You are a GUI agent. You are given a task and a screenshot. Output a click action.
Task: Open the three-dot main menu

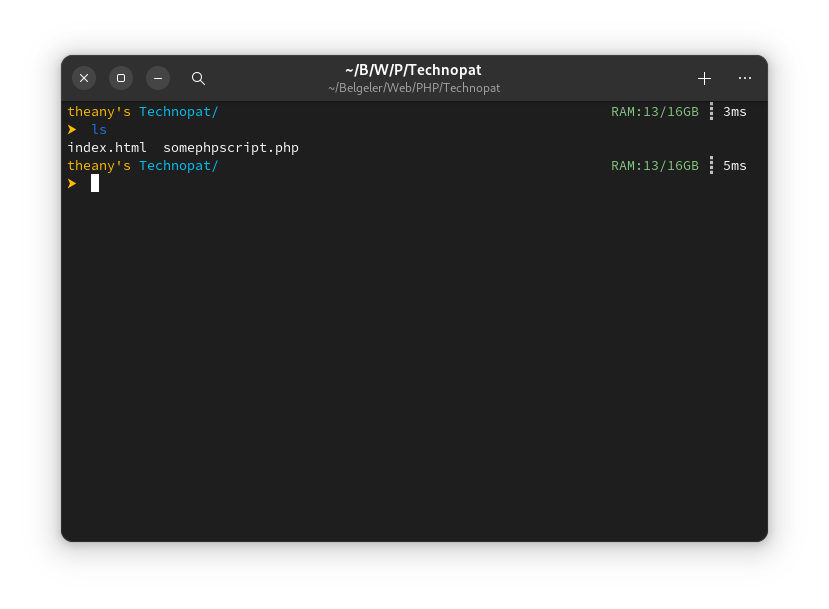pos(745,78)
